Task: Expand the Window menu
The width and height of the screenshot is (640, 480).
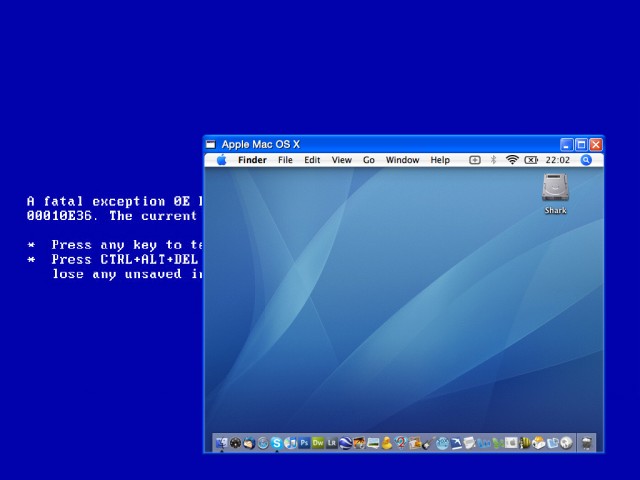Action: tap(402, 160)
